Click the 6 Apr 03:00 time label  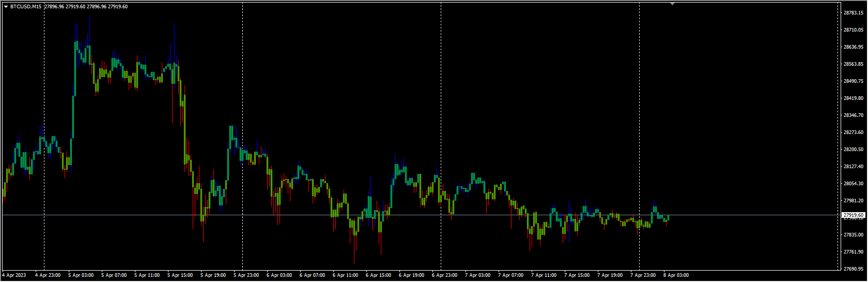tap(279, 275)
